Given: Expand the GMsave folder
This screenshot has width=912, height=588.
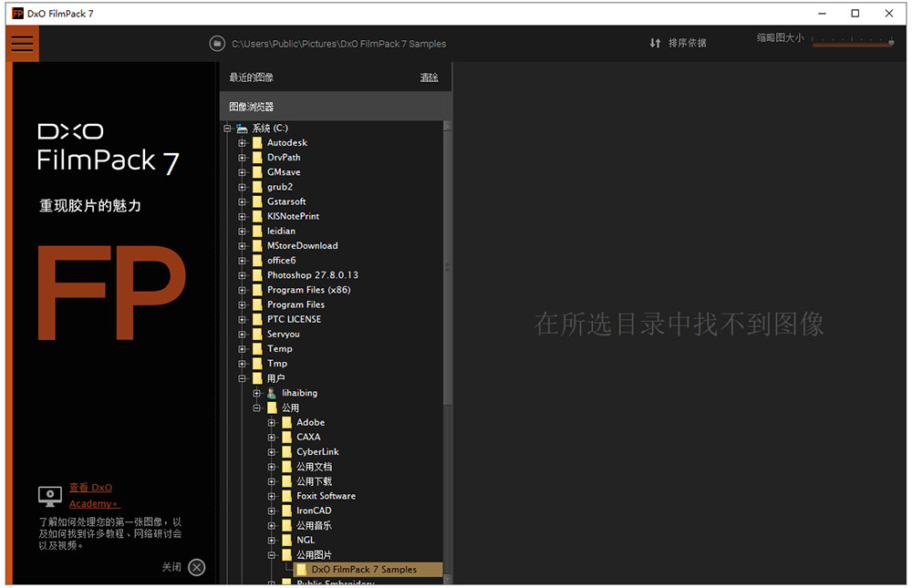Looking at the screenshot, I should click(x=243, y=172).
